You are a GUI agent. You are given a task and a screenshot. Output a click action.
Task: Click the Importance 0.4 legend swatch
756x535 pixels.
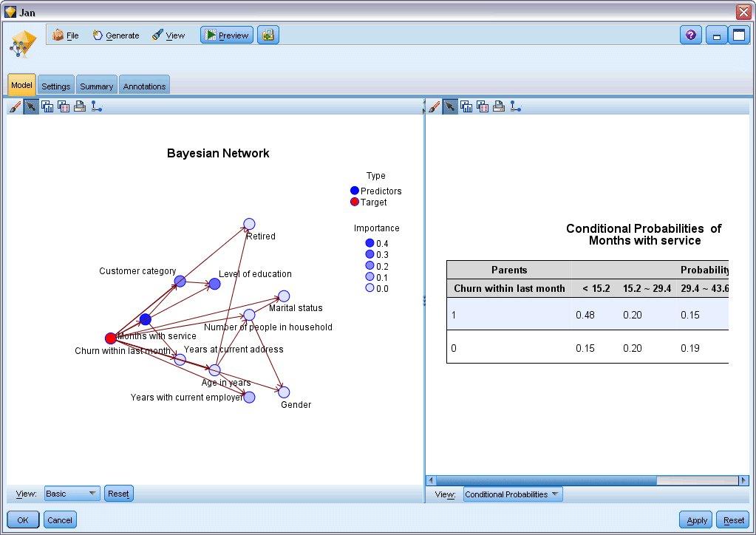(370, 243)
